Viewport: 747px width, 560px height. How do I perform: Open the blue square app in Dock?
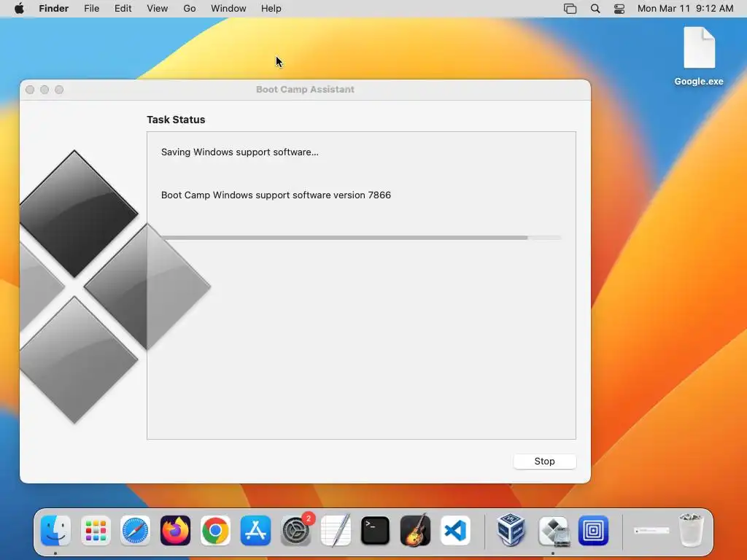[x=593, y=531]
